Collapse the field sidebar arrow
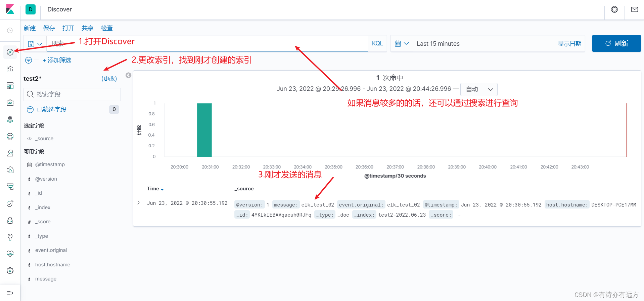Image resolution: width=644 pixels, height=301 pixels. point(128,75)
